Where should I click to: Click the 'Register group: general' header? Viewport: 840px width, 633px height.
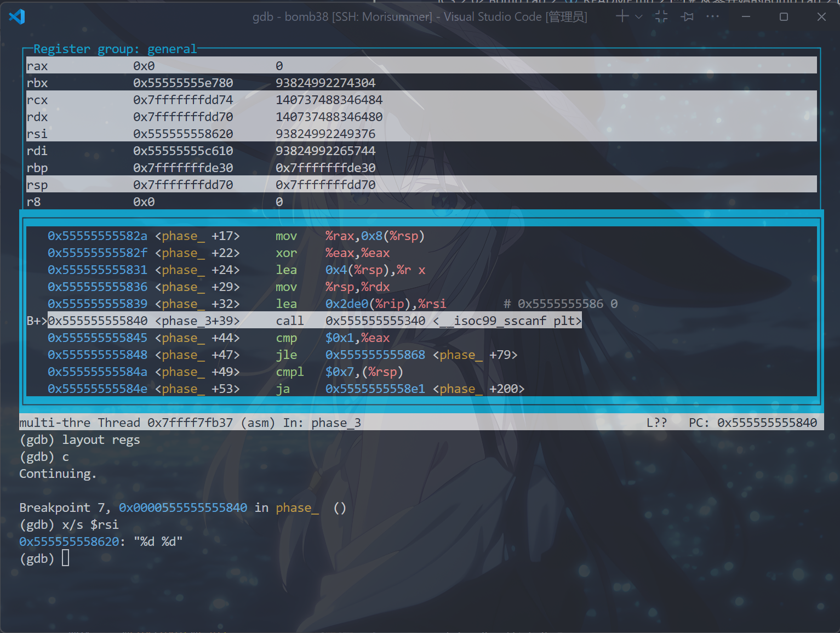[x=115, y=49]
